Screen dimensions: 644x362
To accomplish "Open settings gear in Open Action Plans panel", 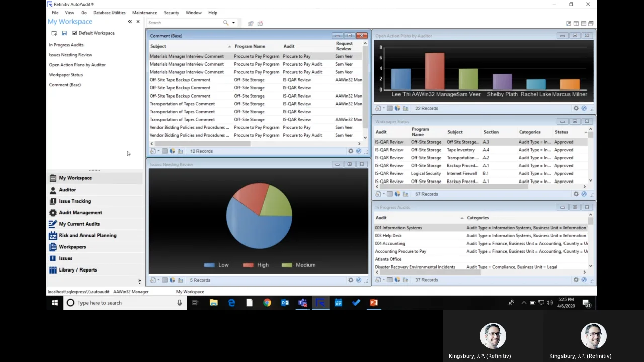I will 576,108.
